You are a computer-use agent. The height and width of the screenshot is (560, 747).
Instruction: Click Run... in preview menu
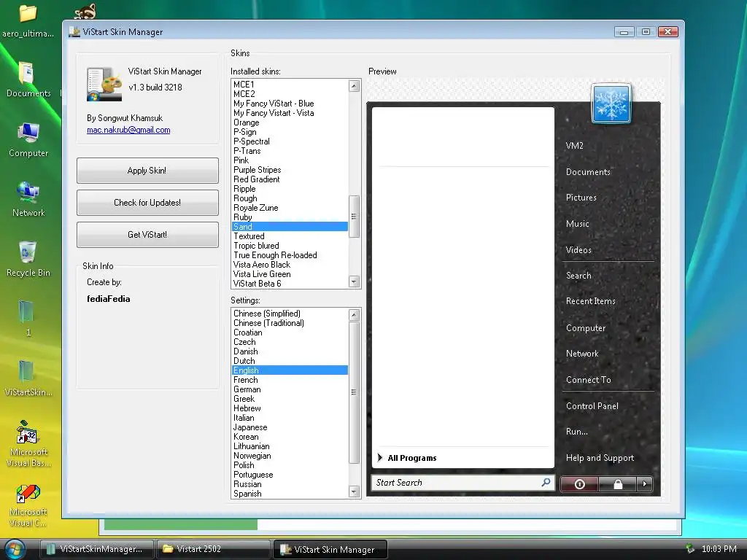pyautogui.click(x=576, y=432)
